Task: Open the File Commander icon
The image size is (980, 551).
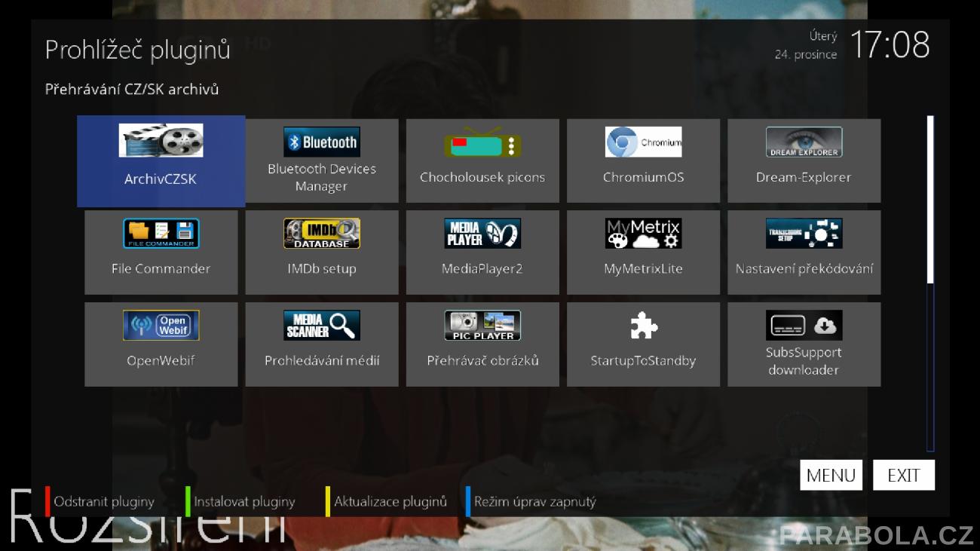Action: (x=161, y=234)
